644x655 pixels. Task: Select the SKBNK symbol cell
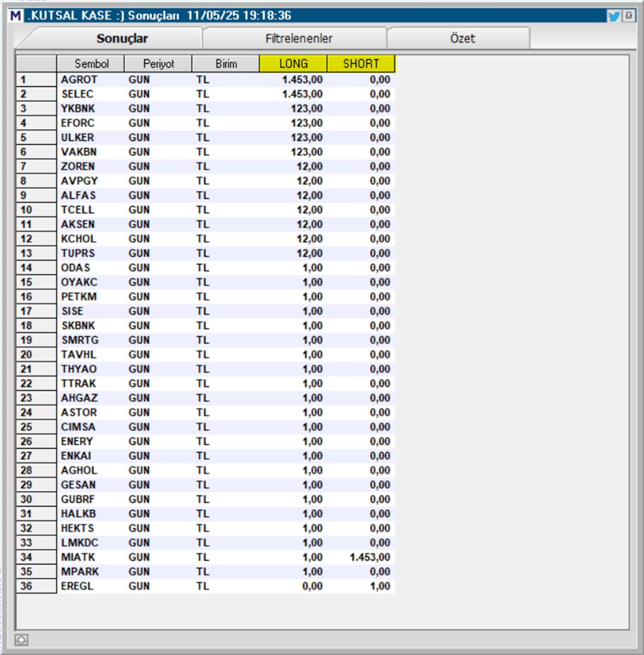tap(91, 325)
